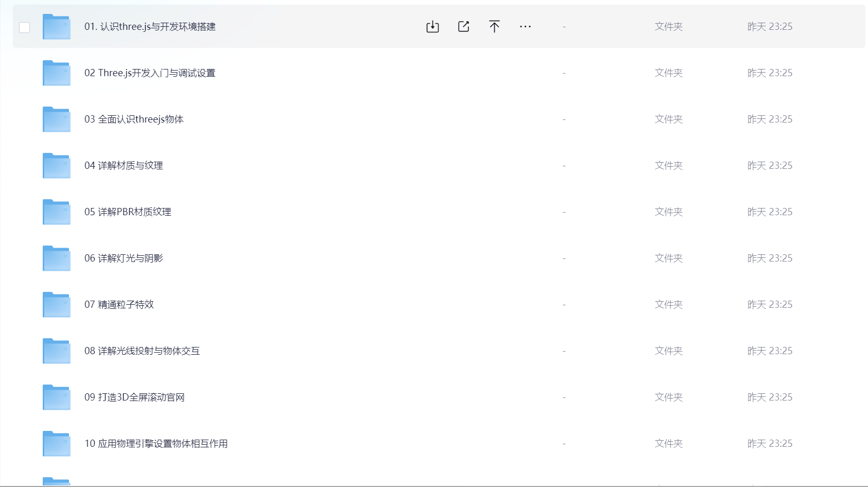The height and width of the screenshot is (487, 868).
Task: Open folder icon for 05 详解PBR材质纹理
Action: [x=57, y=212]
